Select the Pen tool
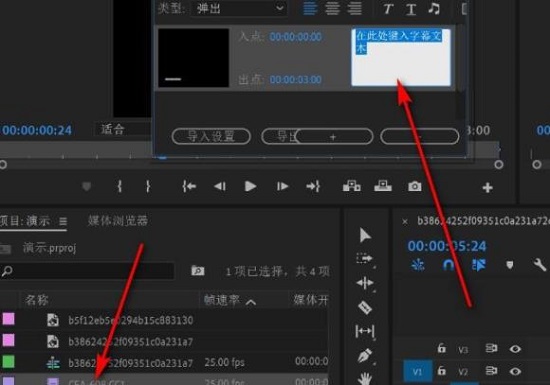The height and width of the screenshot is (385, 550). click(x=365, y=355)
